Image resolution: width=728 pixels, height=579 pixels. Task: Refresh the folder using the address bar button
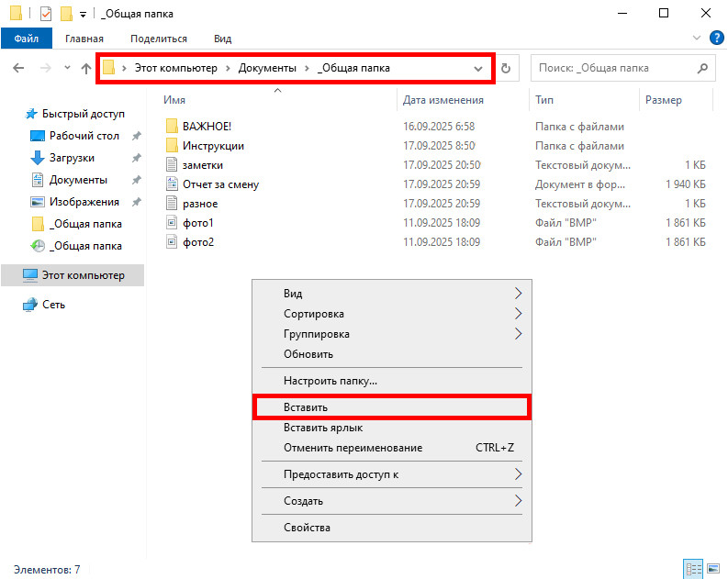point(506,68)
